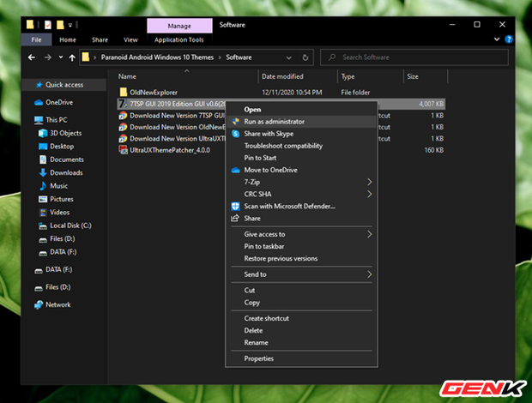
Task: Click the UltraUXThemePatcher file icon
Action: pyautogui.click(x=123, y=149)
